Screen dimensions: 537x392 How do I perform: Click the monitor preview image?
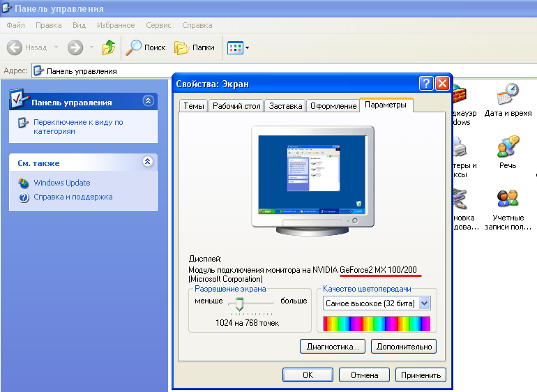pos(312,181)
